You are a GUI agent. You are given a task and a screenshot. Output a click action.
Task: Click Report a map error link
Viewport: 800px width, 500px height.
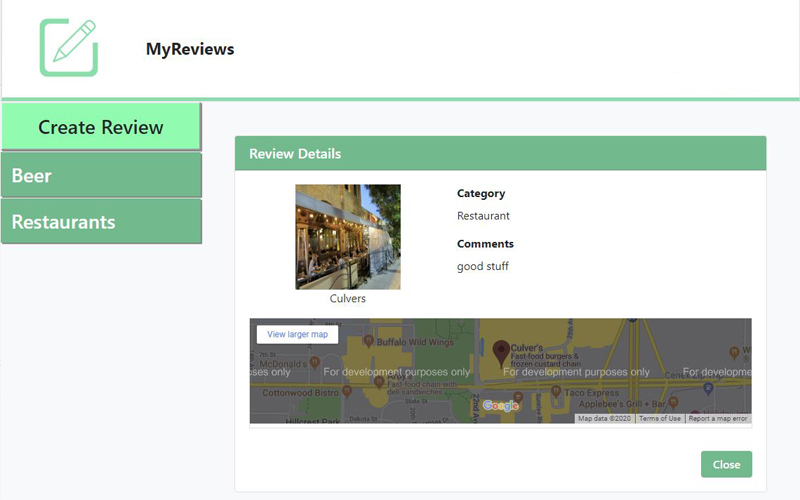point(717,419)
